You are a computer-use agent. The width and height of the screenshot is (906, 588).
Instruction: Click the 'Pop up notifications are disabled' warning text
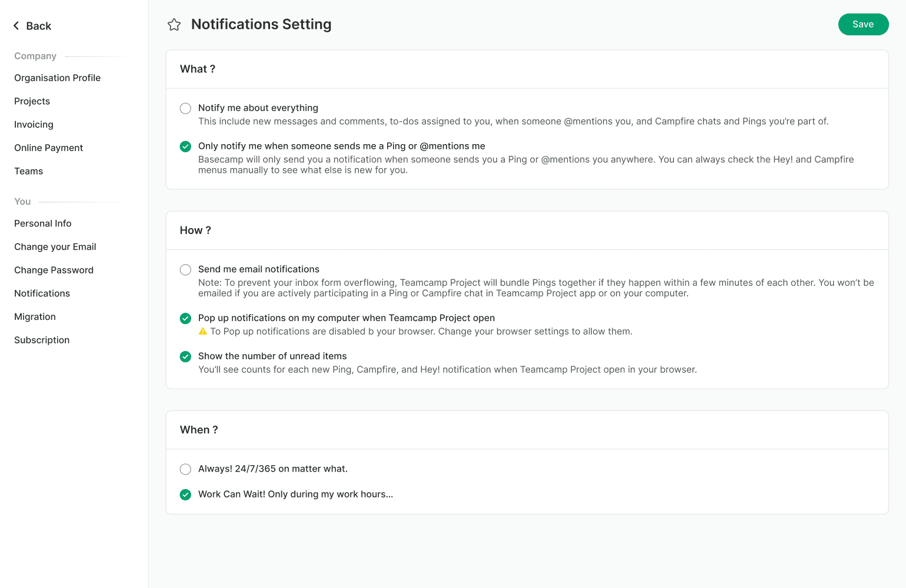coord(421,332)
